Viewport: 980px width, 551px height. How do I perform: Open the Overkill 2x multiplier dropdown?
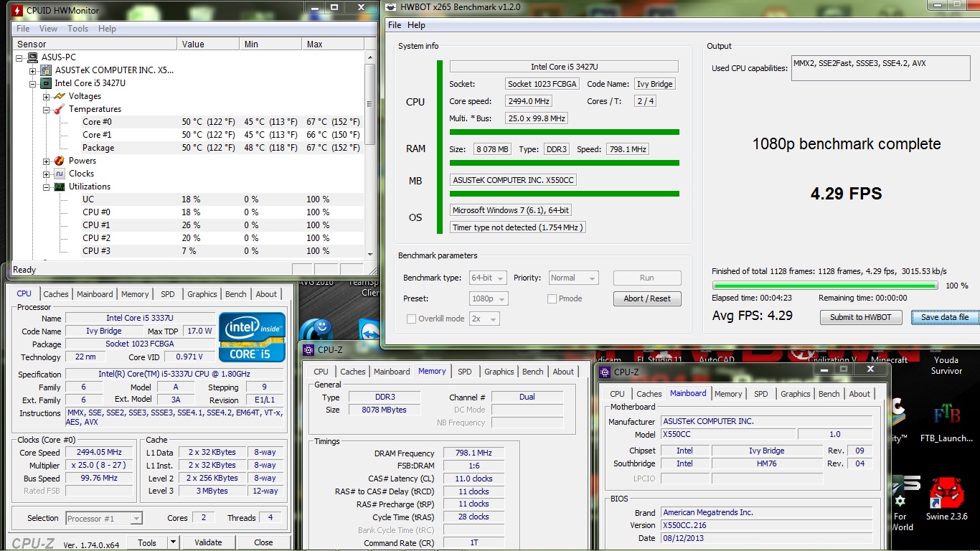click(x=484, y=319)
